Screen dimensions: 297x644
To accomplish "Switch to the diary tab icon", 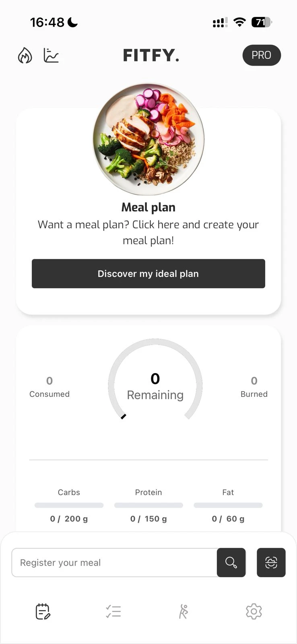I will point(43,612).
